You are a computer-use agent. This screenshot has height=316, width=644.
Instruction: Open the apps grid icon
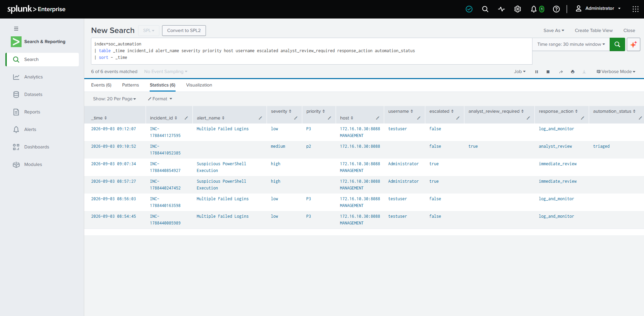(x=636, y=9)
